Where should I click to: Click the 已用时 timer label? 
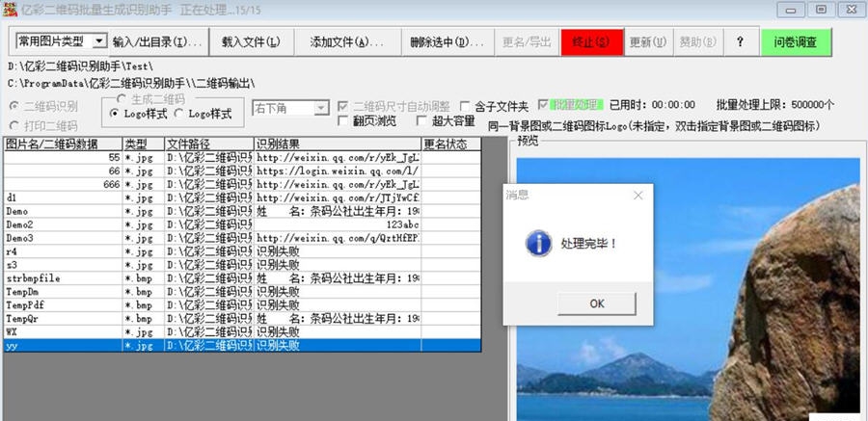tap(652, 105)
